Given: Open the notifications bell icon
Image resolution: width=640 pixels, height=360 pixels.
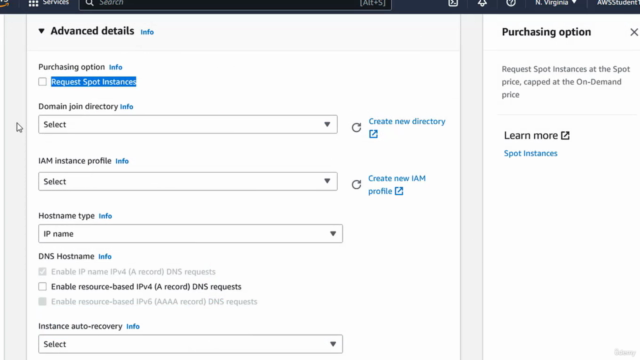Looking at the screenshot, I should pos(482,3).
